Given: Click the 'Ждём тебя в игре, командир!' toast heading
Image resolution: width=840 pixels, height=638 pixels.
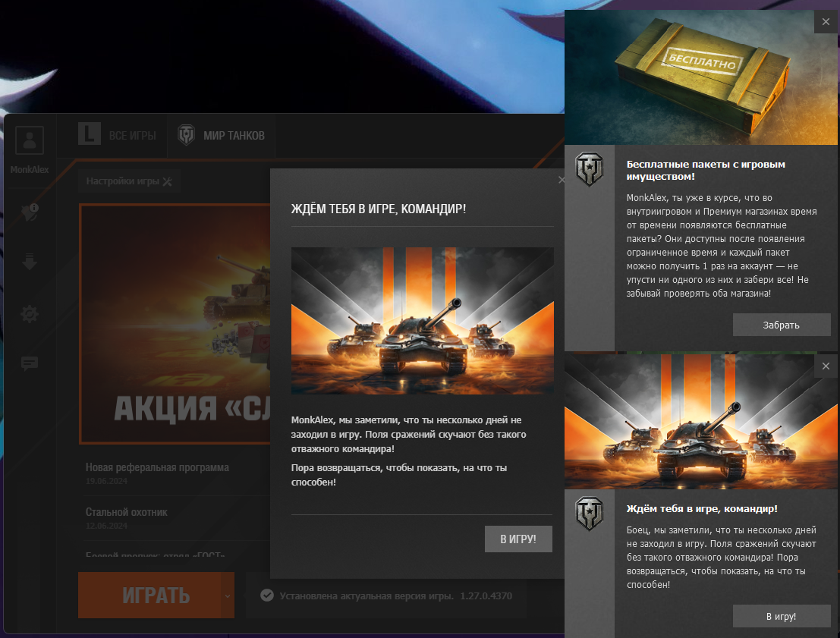Looking at the screenshot, I should point(702,509).
